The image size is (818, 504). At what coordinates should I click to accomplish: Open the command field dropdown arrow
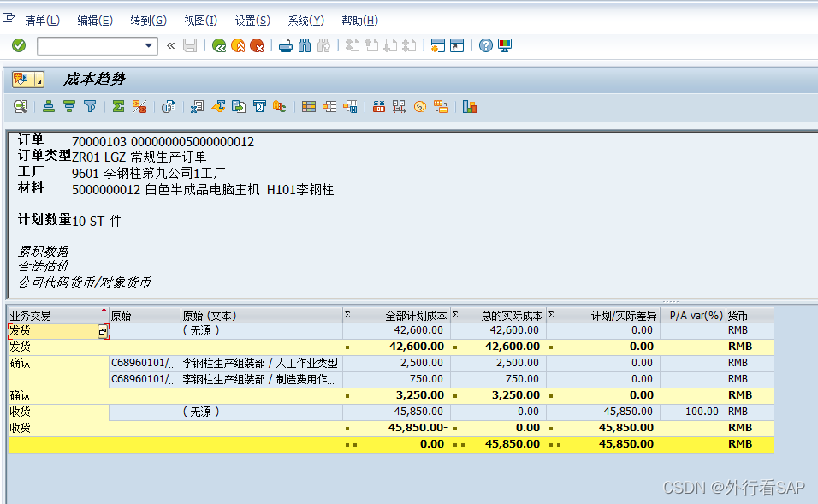coord(149,45)
